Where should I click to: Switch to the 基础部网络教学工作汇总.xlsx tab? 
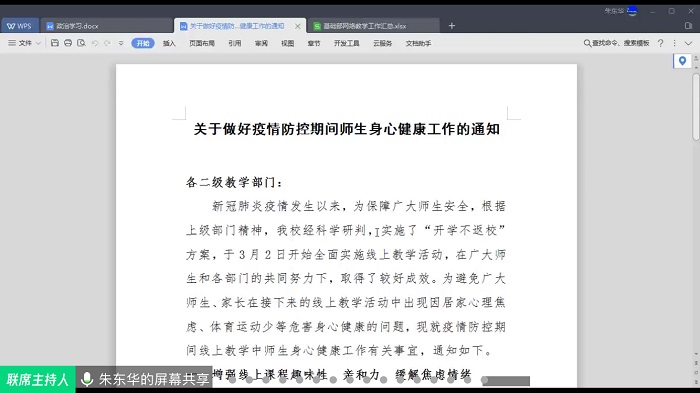click(x=374, y=26)
